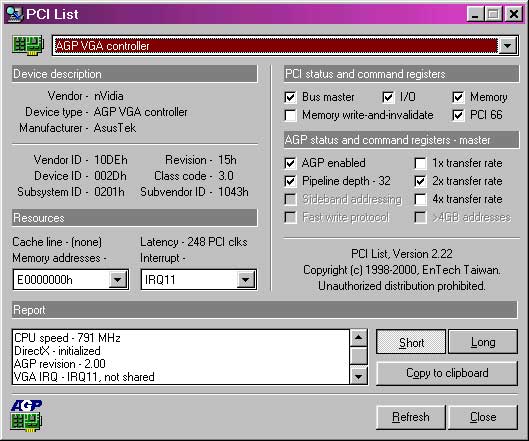Click the Close button at bottom right
The width and height of the screenshot is (529, 441).
[483, 417]
